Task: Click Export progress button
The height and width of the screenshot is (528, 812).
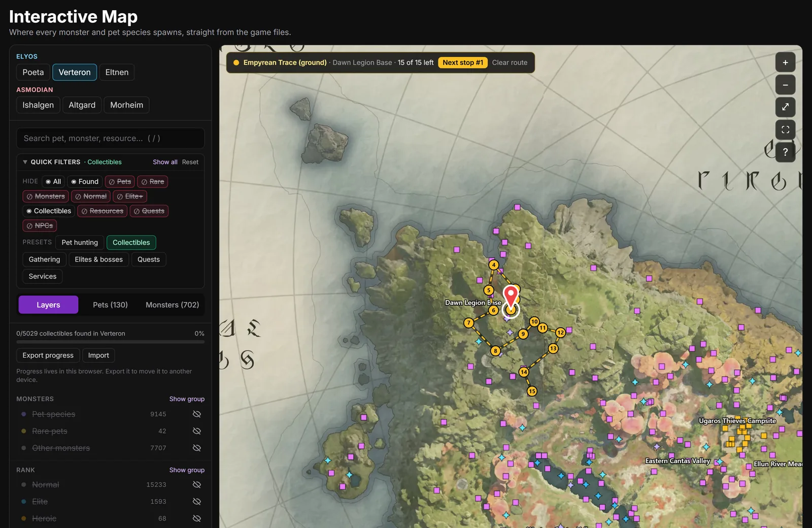Action: click(x=48, y=355)
